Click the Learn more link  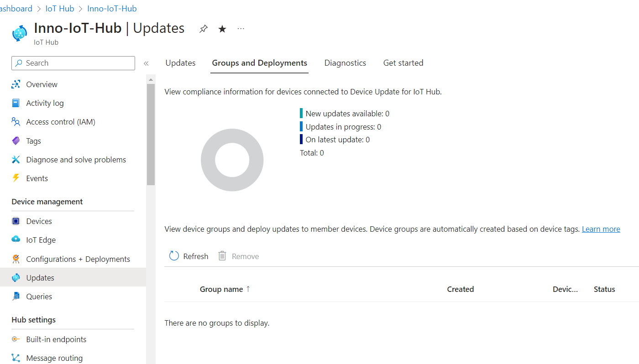pos(601,229)
